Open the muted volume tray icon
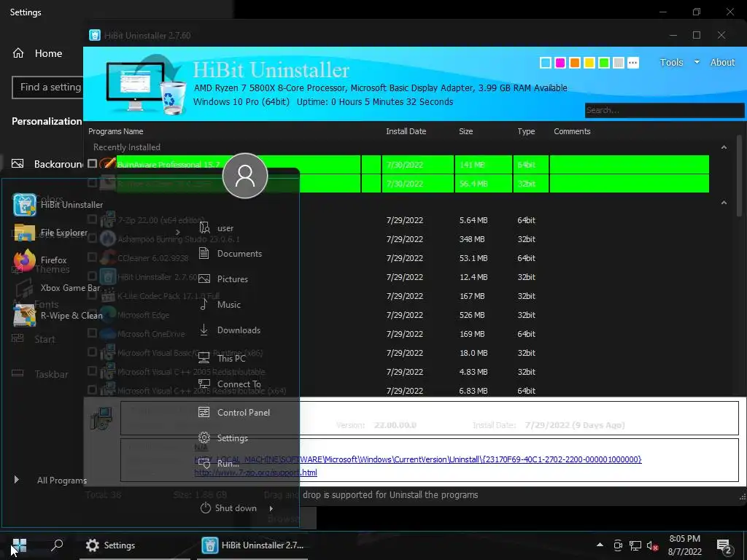This screenshot has height=560, width=747. pyautogui.click(x=652, y=545)
